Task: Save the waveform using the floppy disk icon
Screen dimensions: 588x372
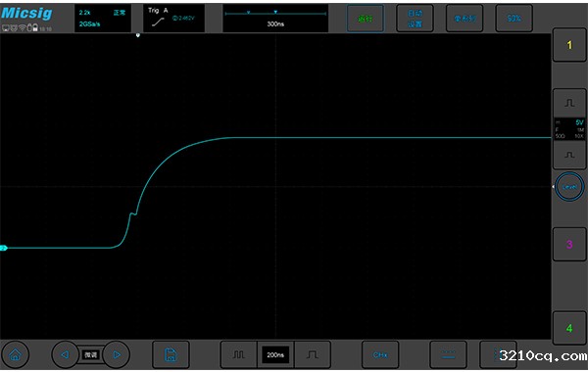Action: [x=171, y=354]
